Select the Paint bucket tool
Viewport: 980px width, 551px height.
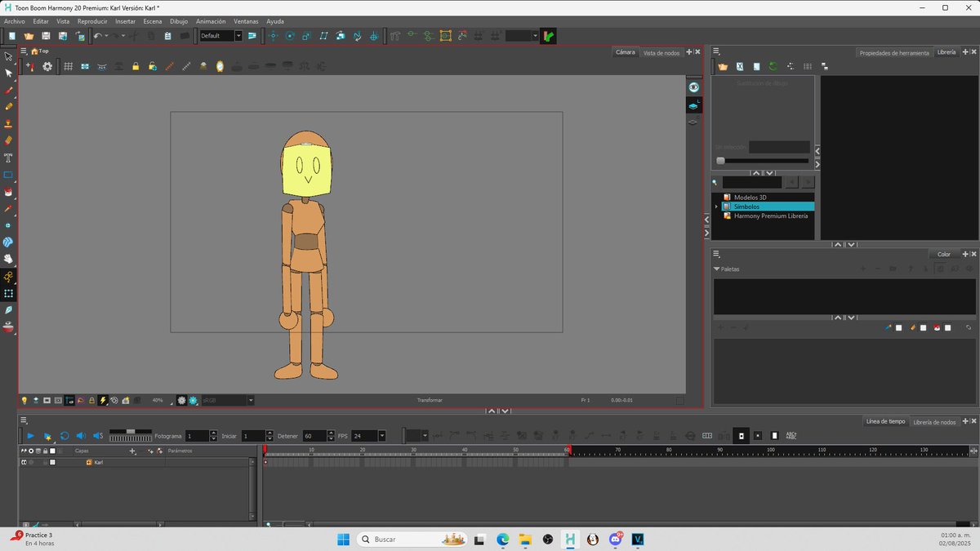click(8, 192)
